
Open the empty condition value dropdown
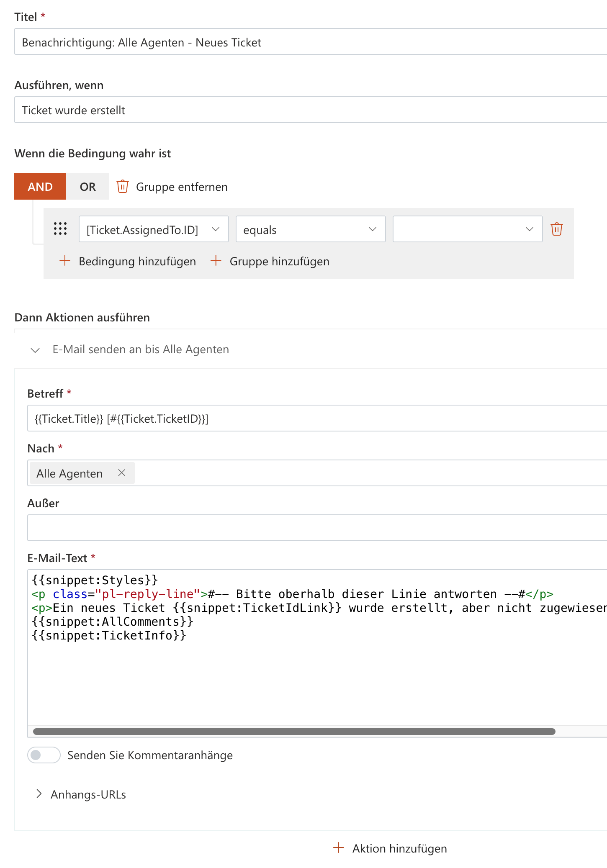click(x=467, y=229)
